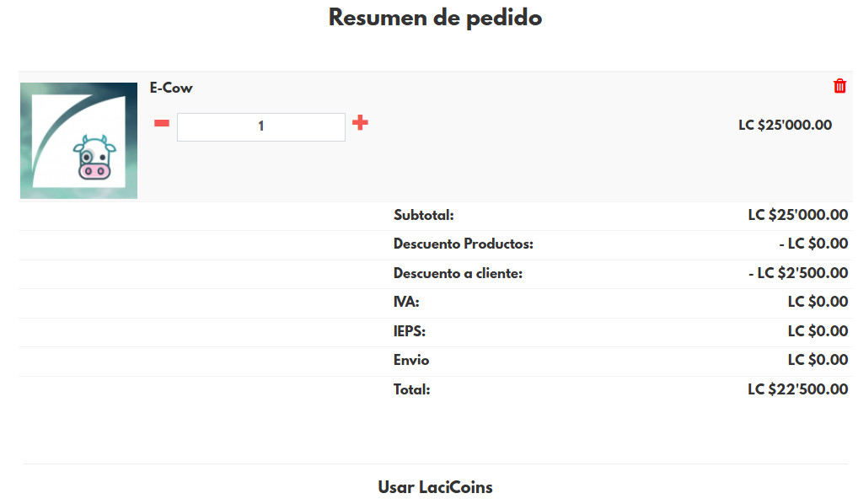Screen dimensions: 858x504
Task: Open the Usar LaciCoins section heading
Action: pos(435,487)
